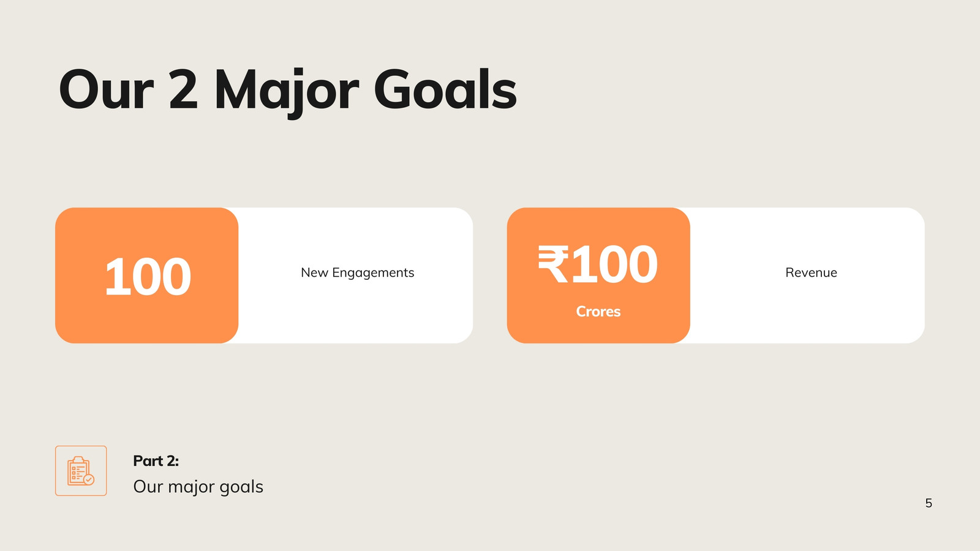Click the 'Revenue' label
Screen dimensions: 980x551
click(811, 272)
